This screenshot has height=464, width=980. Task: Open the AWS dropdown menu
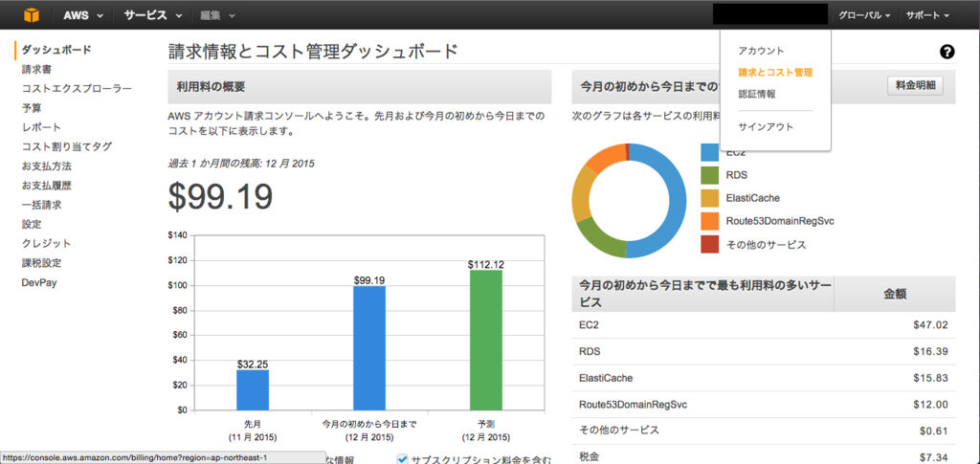pos(83,15)
